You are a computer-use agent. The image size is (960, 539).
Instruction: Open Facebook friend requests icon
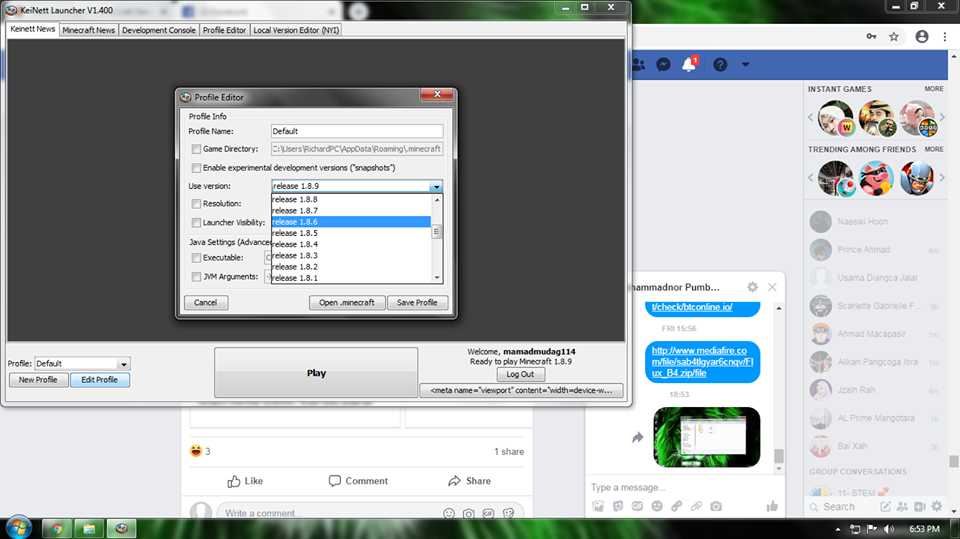point(639,64)
